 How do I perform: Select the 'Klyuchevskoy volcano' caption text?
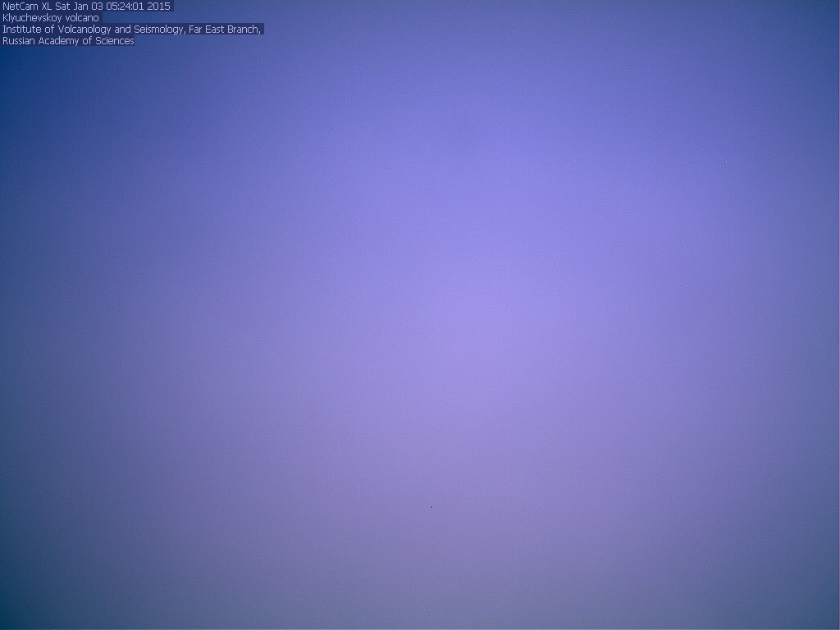pyautogui.click(x=51, y=18)
